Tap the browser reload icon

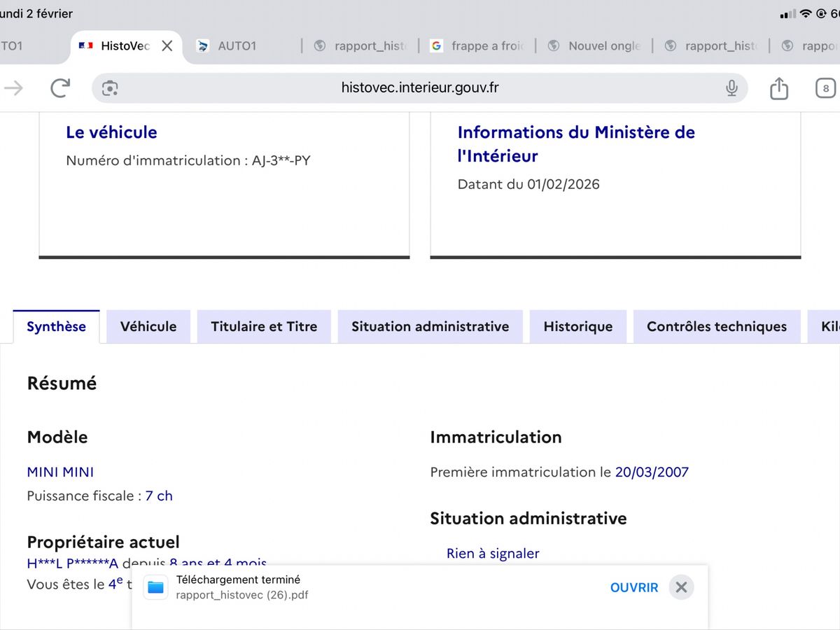coord(60,88)
